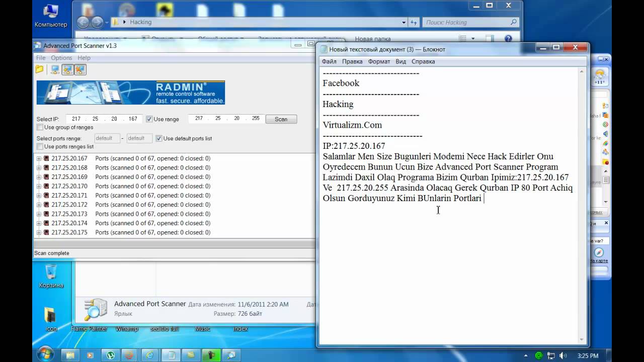Expand the 217.25.20.171 tree node
This screenshot has height=362, width=644.
click(x=39, y=195)
